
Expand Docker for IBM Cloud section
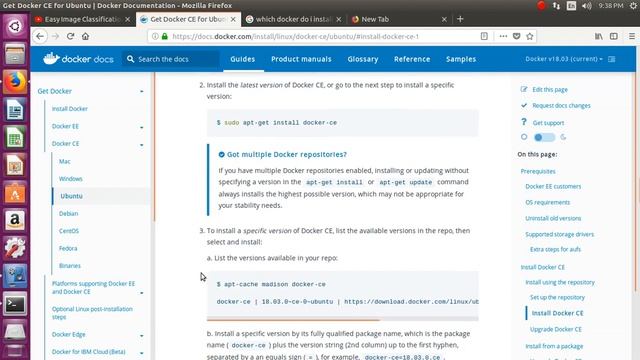point(142,353)
